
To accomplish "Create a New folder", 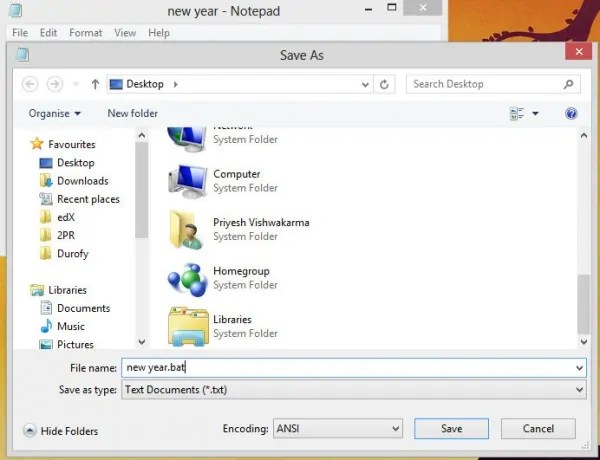I will tap(132, 113).
